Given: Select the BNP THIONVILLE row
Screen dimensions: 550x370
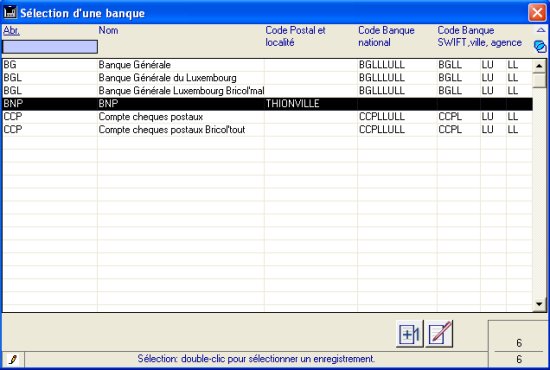Looking at the screenshot, I should [x=268, y=104].
